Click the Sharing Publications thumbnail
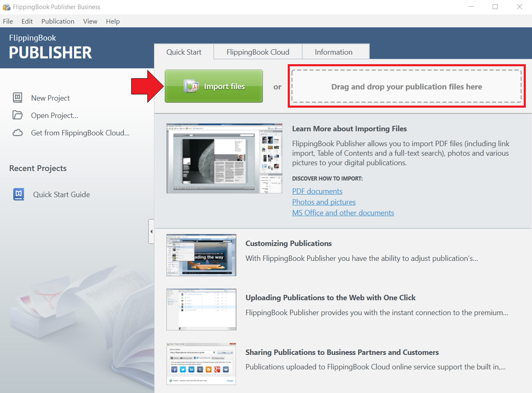This screenshot has width=532, height=393. [201, 364]
